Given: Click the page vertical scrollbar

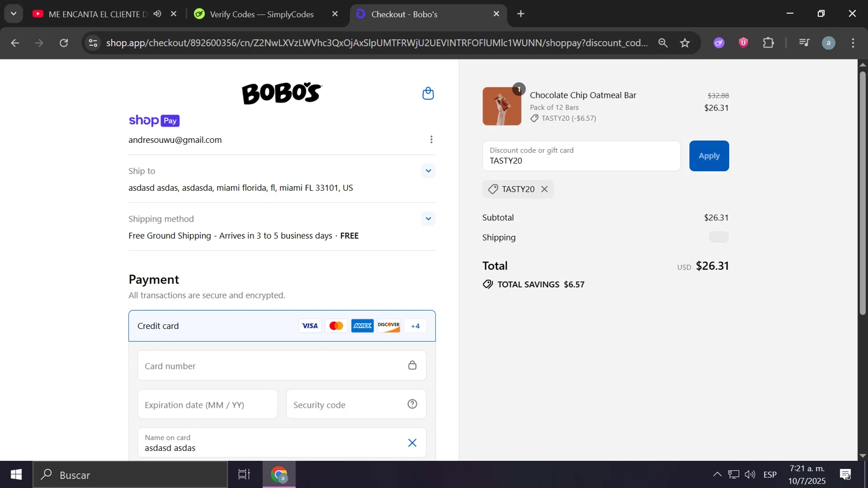Looking at the screenshot, I should pyautogui.click(x=862, y=192).
